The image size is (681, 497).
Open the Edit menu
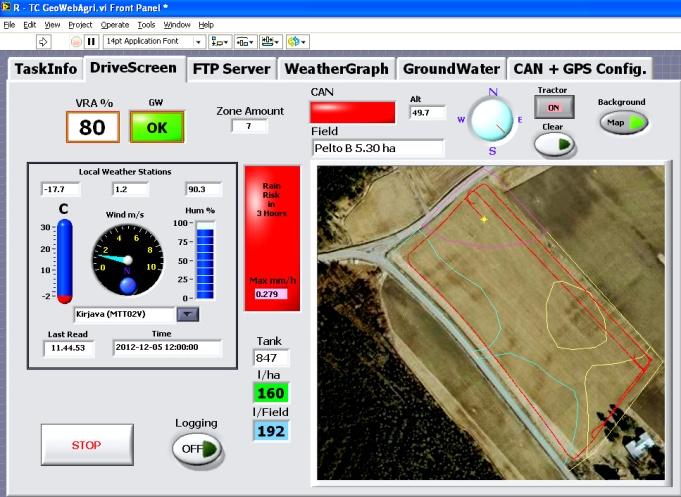(x=30, y=25)
